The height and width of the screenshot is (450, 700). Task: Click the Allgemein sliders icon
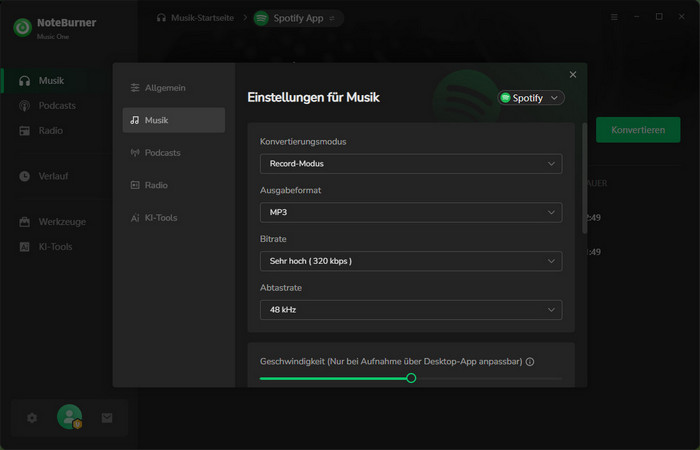click(135, 88)
